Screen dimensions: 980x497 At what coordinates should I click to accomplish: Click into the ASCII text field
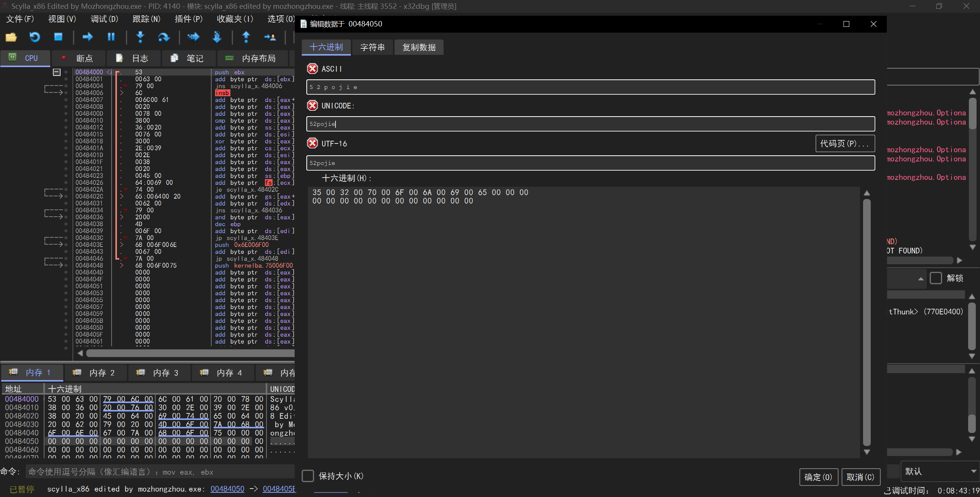[x=590, y=87]
